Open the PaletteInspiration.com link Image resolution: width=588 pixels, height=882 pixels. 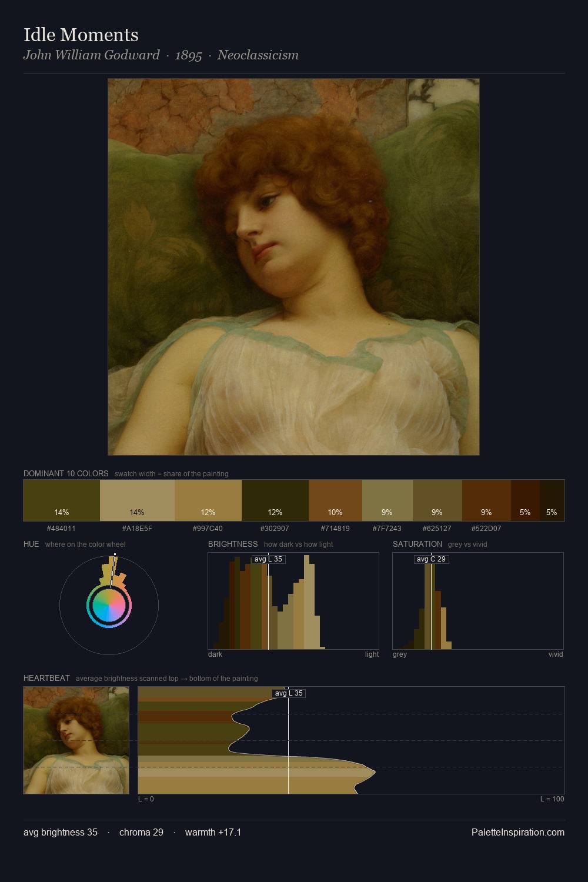pyautogui.click(x=518, y=833)
